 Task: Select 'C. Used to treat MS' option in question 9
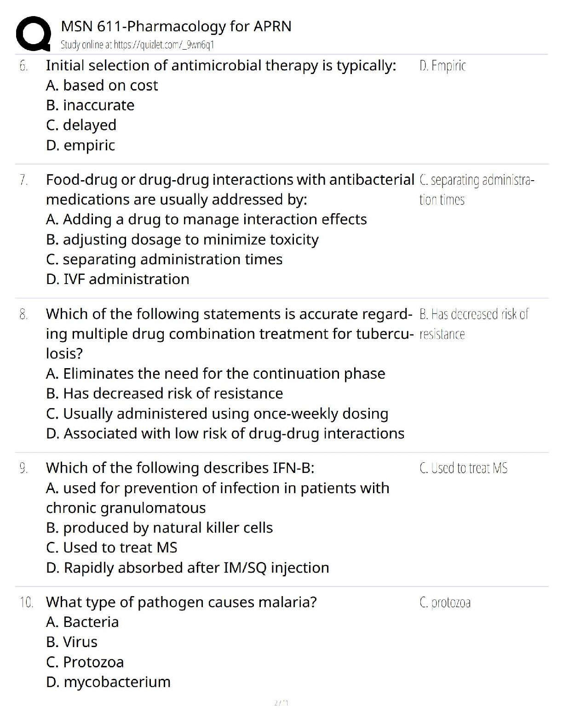(111, 547)
